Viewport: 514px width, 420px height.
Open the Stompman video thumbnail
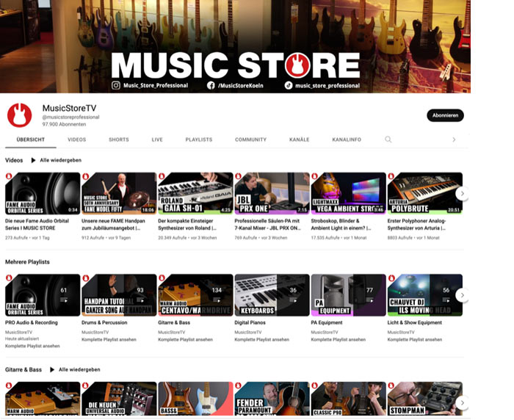coord(425,399)
